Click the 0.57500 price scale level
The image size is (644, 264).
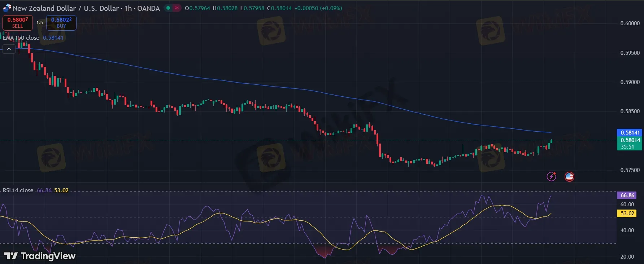pyautogui.click(x=630, y=170)
